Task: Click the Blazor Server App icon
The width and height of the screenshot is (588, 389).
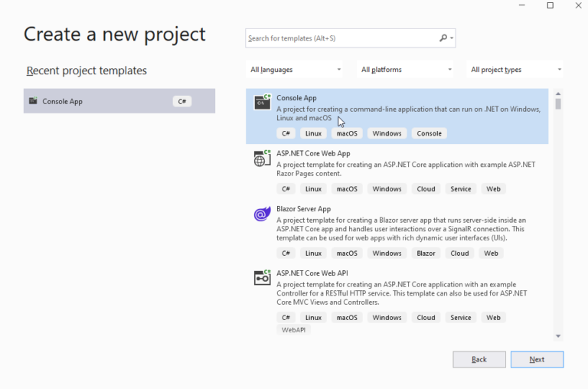Action: 263,214
